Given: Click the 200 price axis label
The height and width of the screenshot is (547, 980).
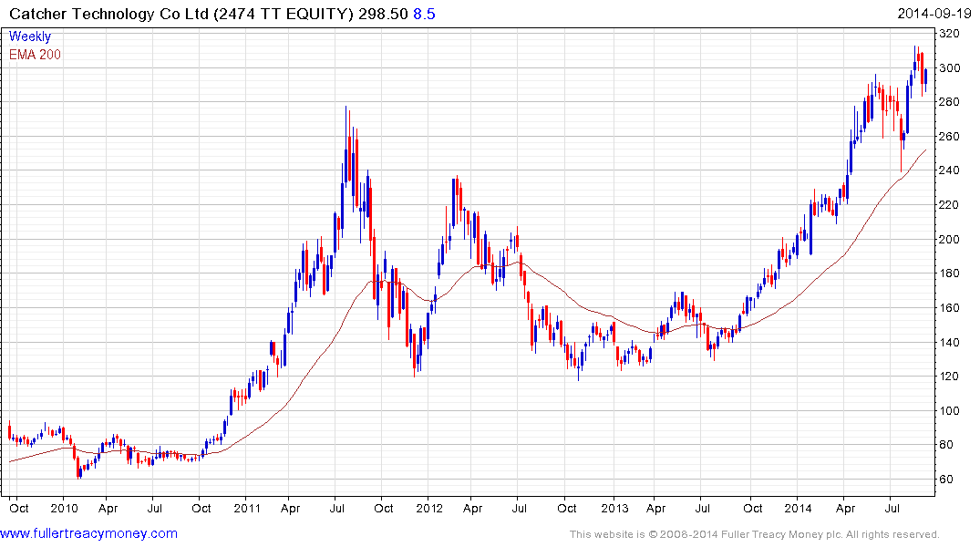Looking at the screenshot, I should [949, 239].
